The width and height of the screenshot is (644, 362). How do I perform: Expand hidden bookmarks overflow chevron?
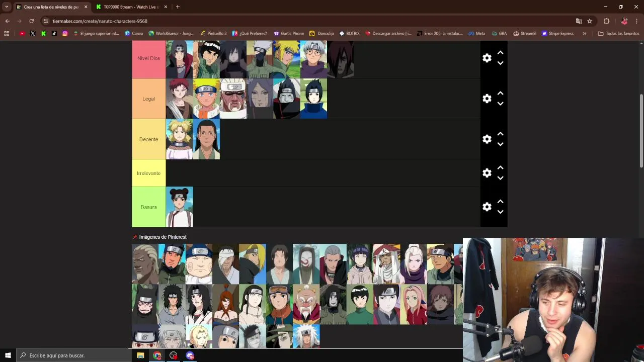[x=584, y=34]
